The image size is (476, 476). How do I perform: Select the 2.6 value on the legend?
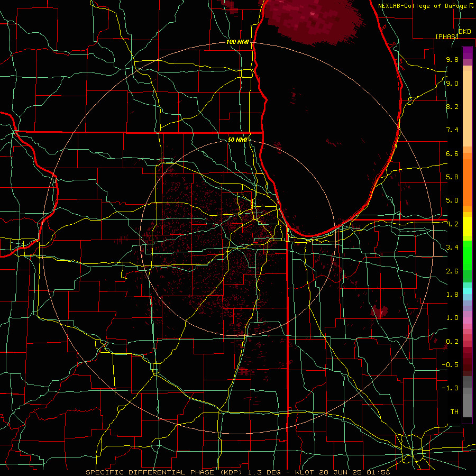coord(452,271)
